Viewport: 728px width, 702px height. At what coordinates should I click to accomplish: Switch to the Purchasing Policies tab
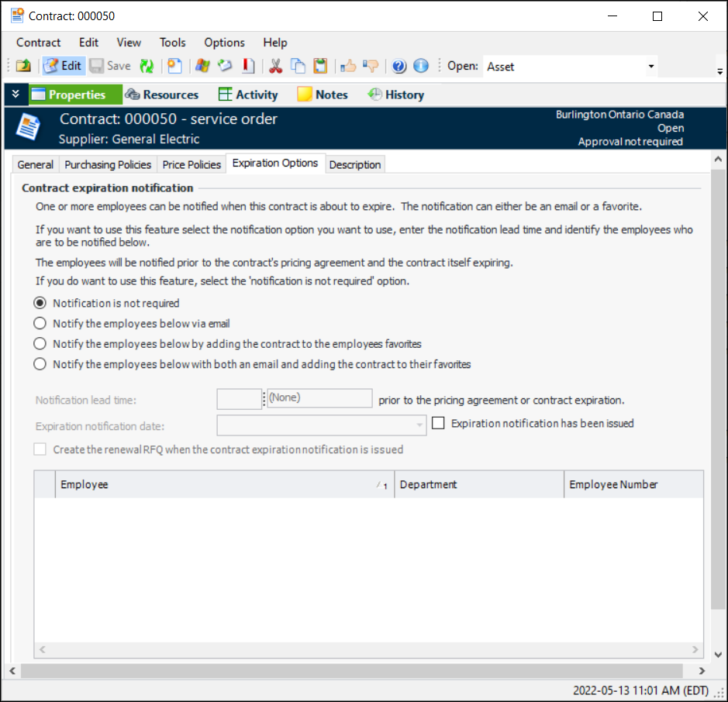tap(108, 165)
